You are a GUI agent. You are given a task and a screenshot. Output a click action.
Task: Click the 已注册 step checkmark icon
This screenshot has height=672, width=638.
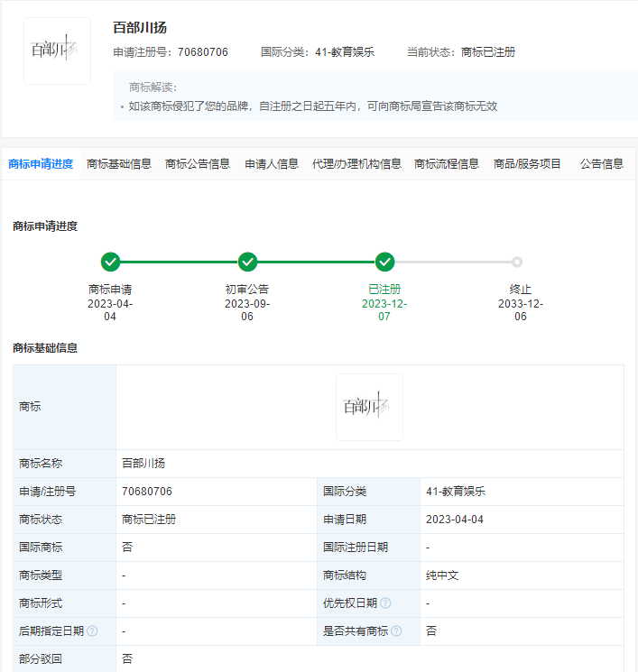[384, 262]
